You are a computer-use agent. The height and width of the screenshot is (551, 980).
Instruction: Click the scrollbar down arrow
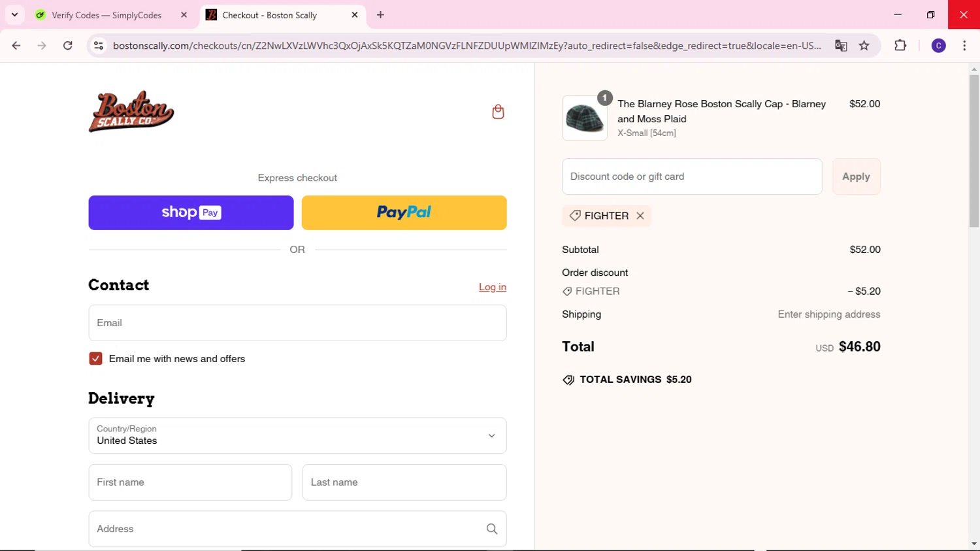(x=974, y=544)
